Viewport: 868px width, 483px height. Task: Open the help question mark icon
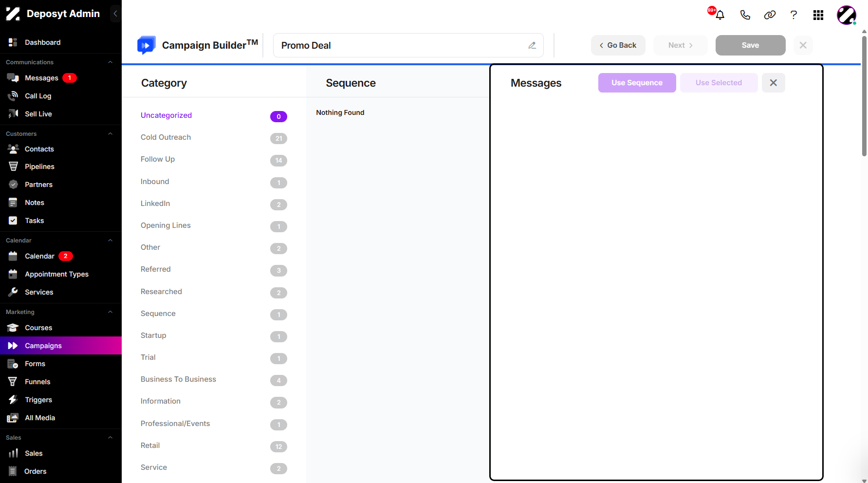[x=794, y=15]
